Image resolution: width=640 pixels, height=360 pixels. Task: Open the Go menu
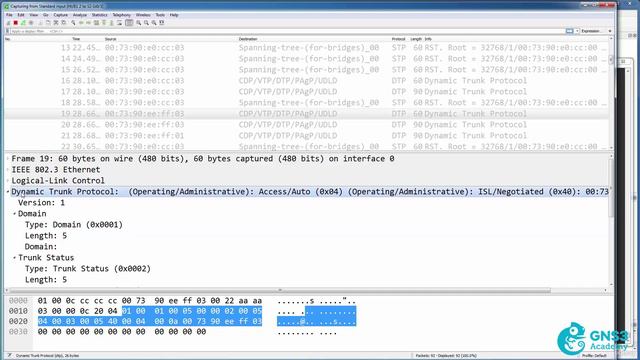(46, 15)
